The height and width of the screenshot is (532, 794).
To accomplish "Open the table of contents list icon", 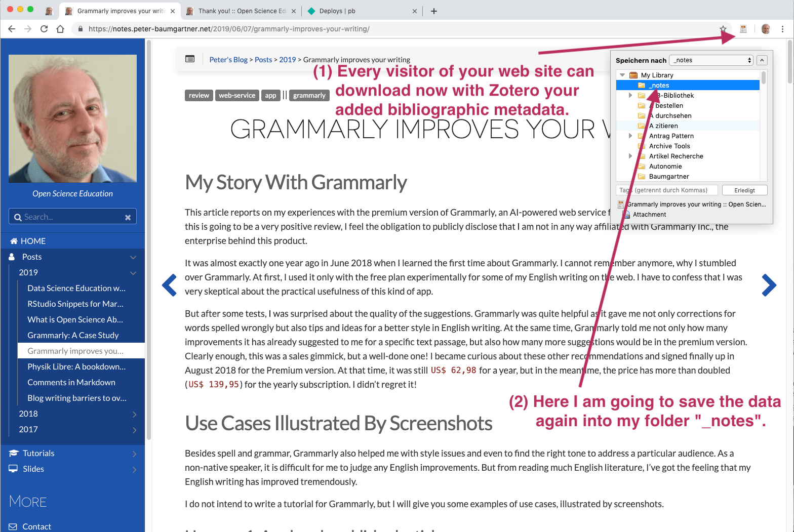I will click(x=190, y=59).
